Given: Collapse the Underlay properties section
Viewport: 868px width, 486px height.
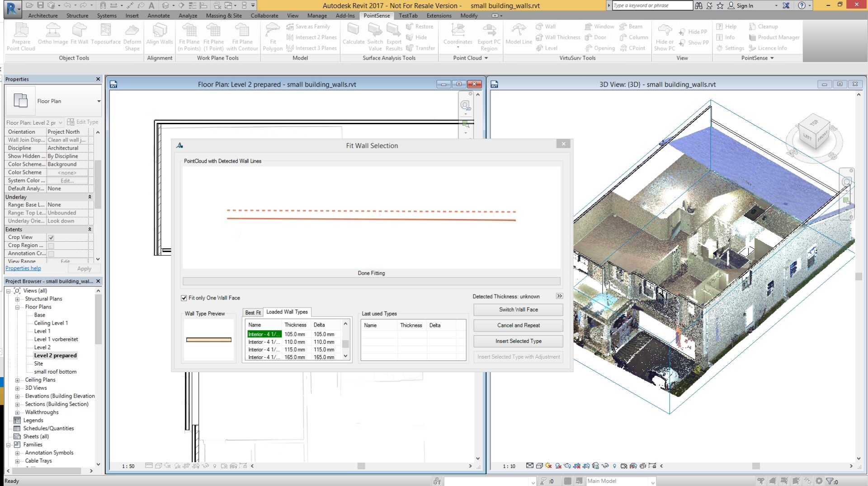Looking at the screenshot, I should coord(90,197).
